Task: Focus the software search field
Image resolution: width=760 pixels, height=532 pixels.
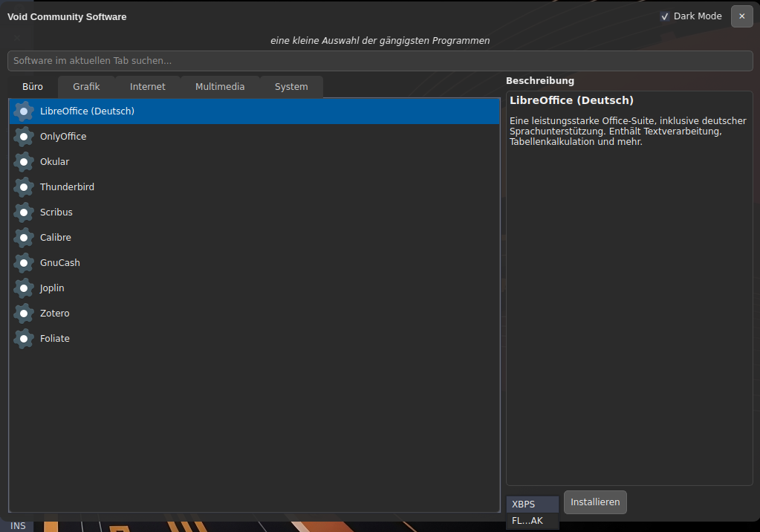Action: (380, 60)
